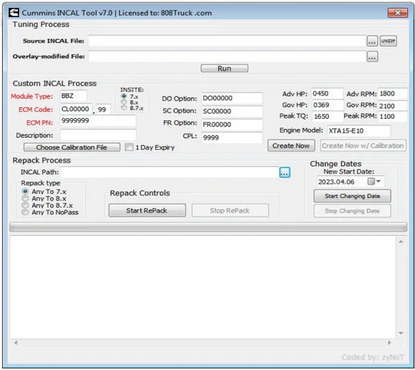415x370 pixels.
Task: Enable the 1 Day Expiry checkbox
Action: [129, 147]
